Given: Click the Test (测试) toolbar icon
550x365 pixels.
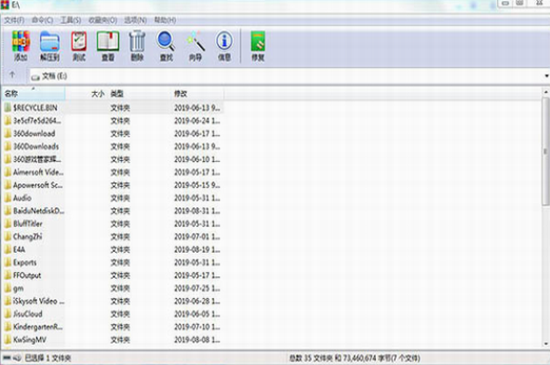Looking at the screenshot, I should [x=79, y=41].
